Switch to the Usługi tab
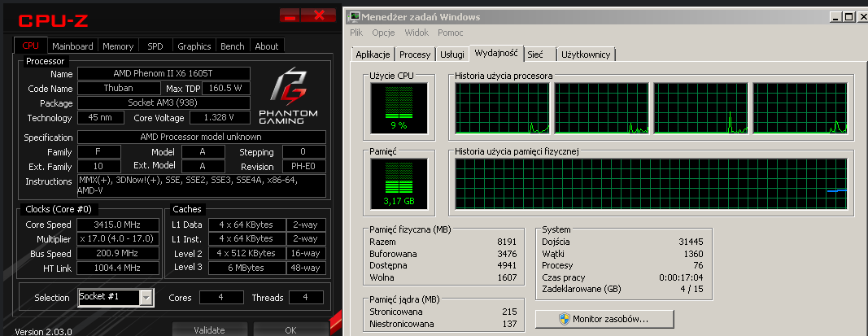This screenshot has height=336, width=868. pyautogui.click(x=452, y=55)
